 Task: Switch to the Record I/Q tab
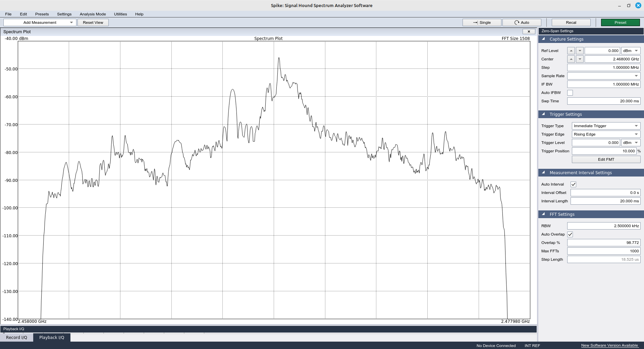16,337
